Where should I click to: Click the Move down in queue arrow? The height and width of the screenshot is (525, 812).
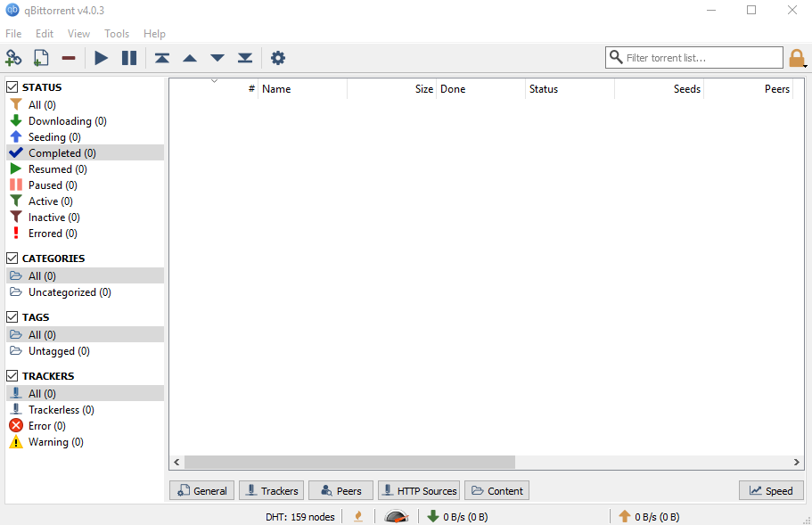(217, 58)
